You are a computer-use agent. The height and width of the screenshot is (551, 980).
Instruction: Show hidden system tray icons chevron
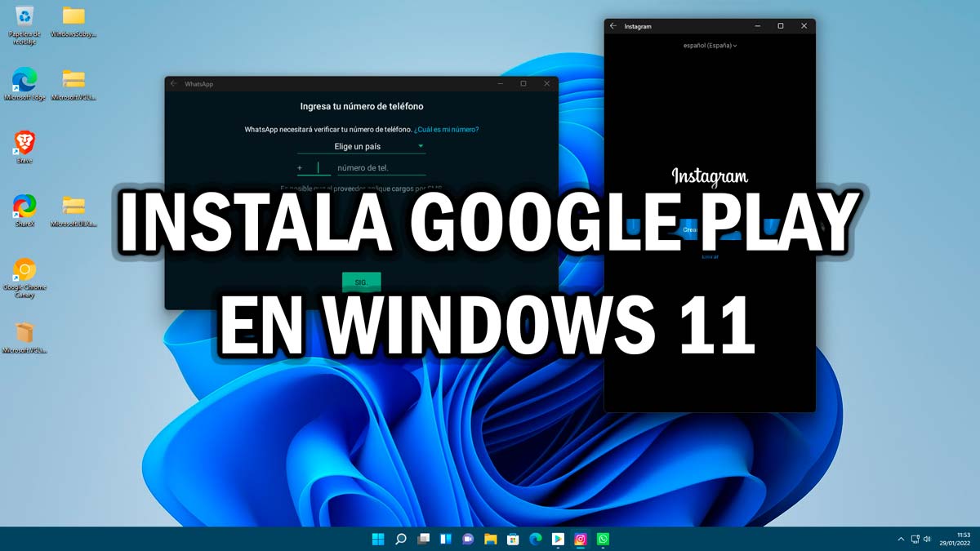(x=901, y=539)
